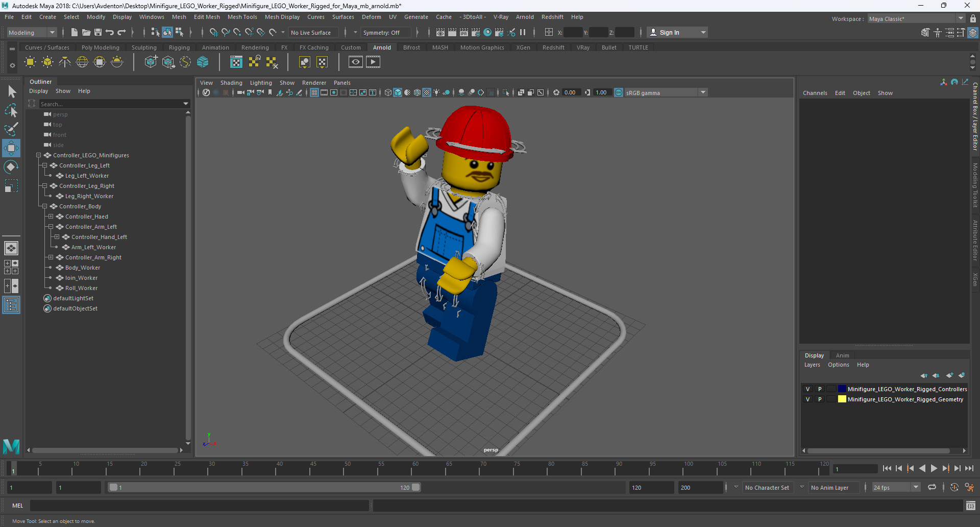Image resolution: width=980 pixels, height=527 pixels.
Task: Open the viewport Shading menu
Action: [x=231, y=83]
